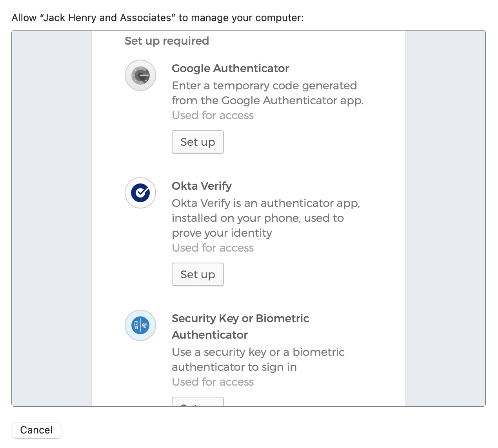Select the Okta Verify heading
498x448 pixels.
tap(202, 186)
